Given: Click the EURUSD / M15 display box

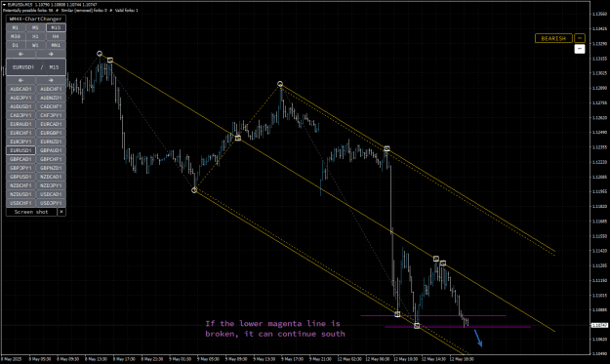Looking at the screenshot, I should point(36,67).
